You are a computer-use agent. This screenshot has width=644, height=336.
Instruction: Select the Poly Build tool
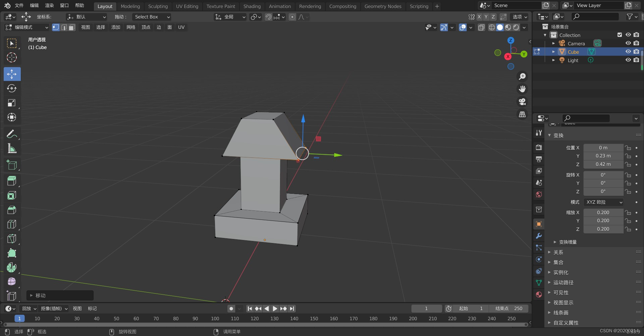(12, 253)
